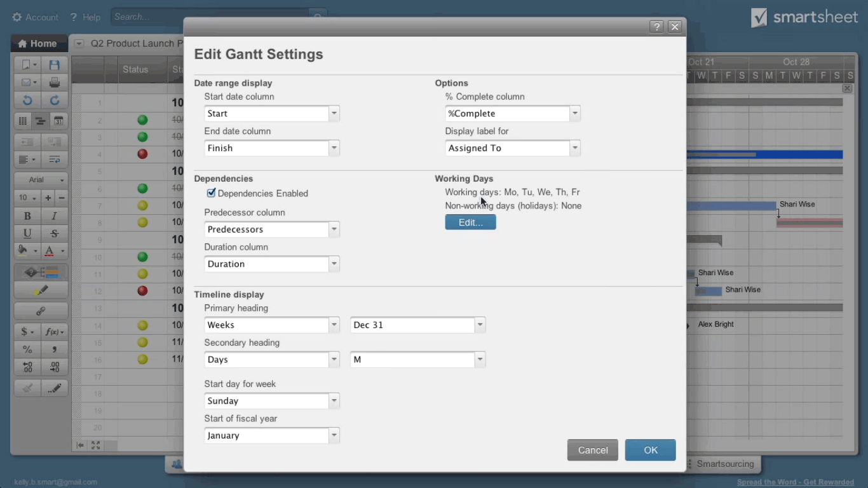
Task: Click the Undo arrow icon
Action: click(27, 100)
